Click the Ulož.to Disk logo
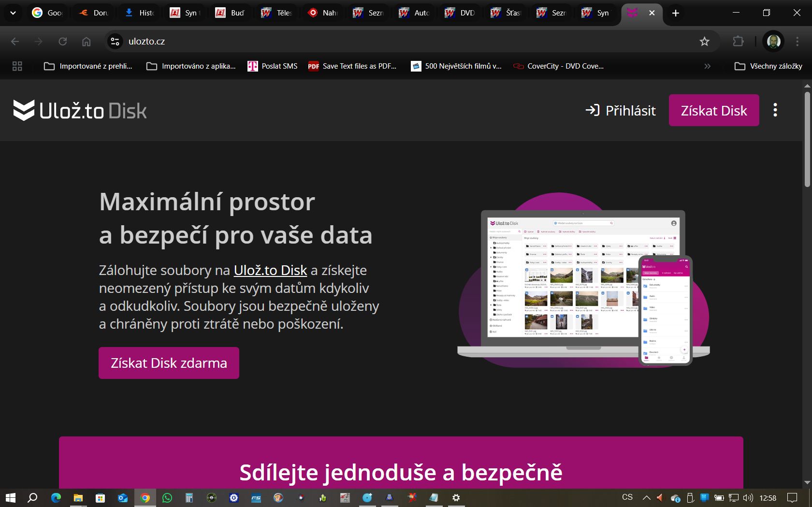Screen dimensions: 812x507 tap(80, 111)
